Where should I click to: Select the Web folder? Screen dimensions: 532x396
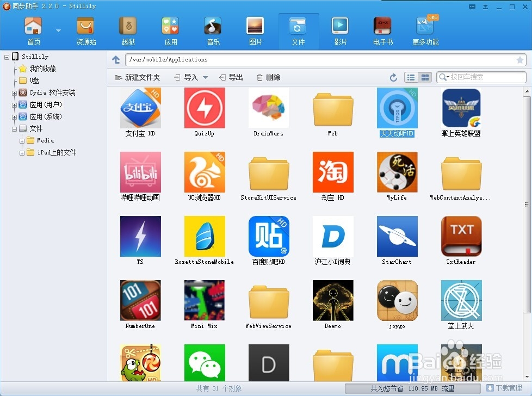(333, 110)
